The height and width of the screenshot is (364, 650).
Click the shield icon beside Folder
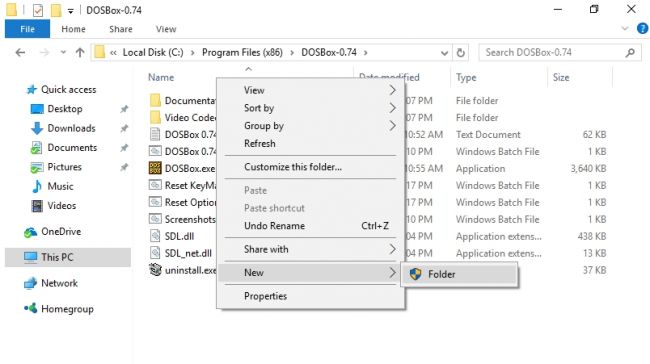click(x=415, y=274)
